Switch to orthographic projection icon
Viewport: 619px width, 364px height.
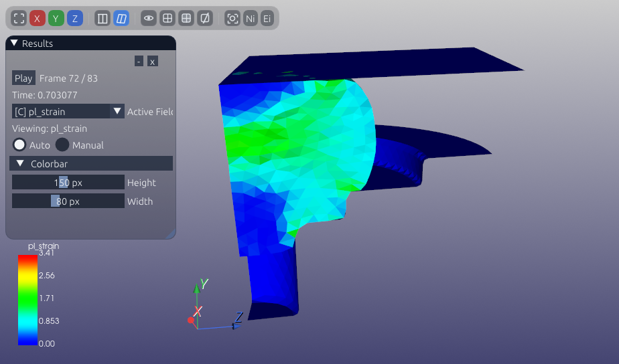102,18
